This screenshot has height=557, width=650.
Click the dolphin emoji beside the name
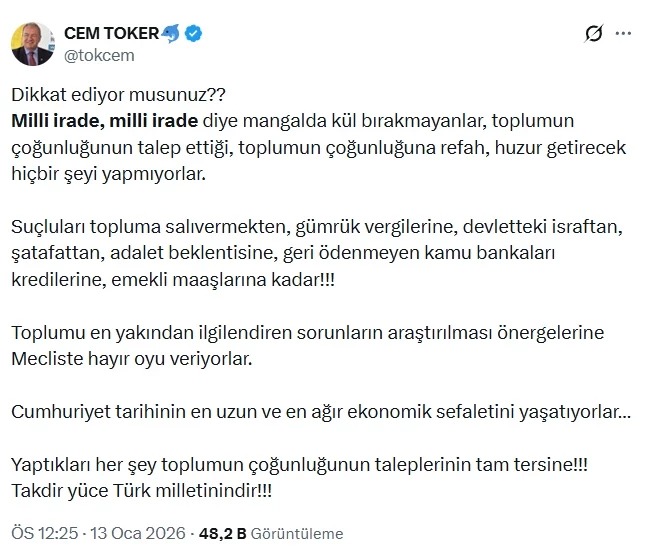coord(173,34)
